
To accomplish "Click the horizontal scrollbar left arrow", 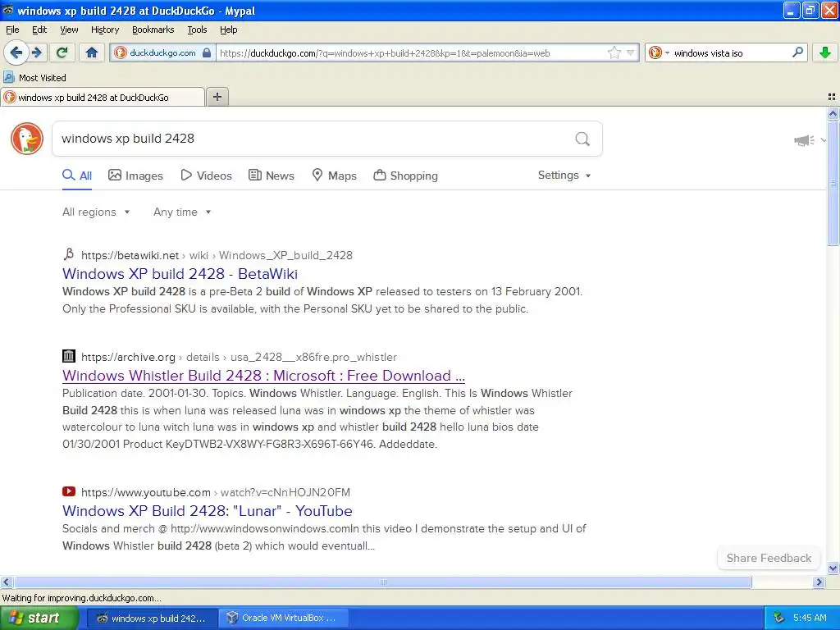I will (7, 582).
